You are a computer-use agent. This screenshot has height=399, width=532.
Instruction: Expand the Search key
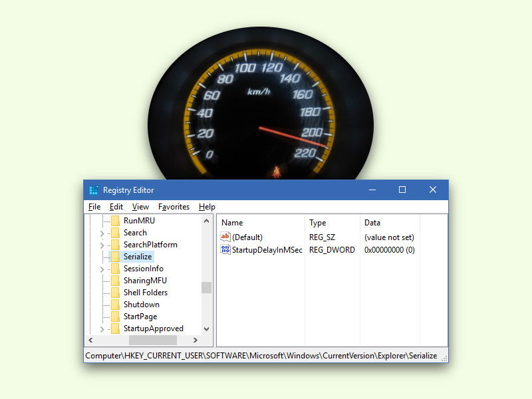tap(102, 233)
